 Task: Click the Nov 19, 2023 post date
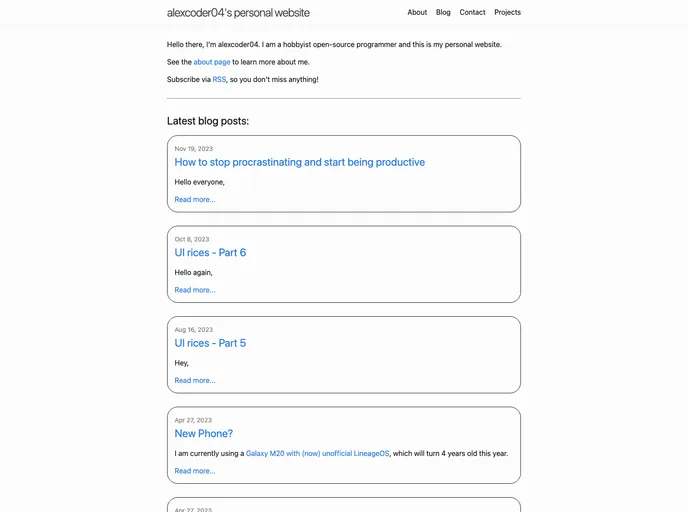tap(193, 148)
